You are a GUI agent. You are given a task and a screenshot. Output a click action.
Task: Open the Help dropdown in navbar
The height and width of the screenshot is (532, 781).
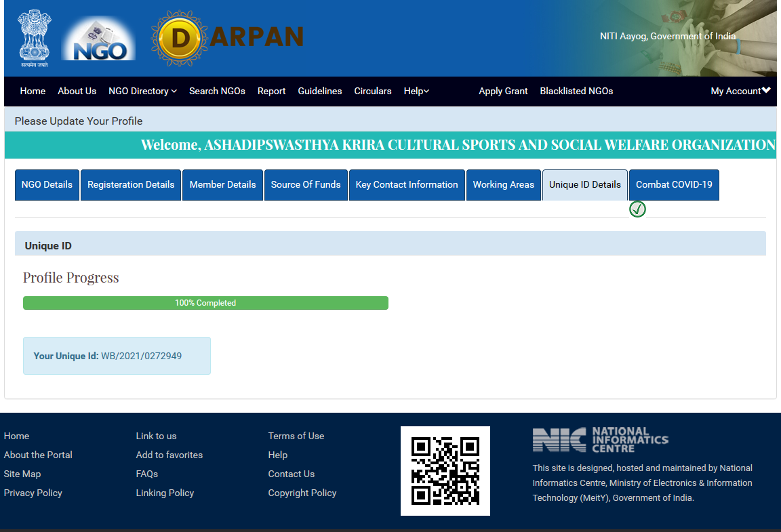pyautogui.click(x=416, y=91)
